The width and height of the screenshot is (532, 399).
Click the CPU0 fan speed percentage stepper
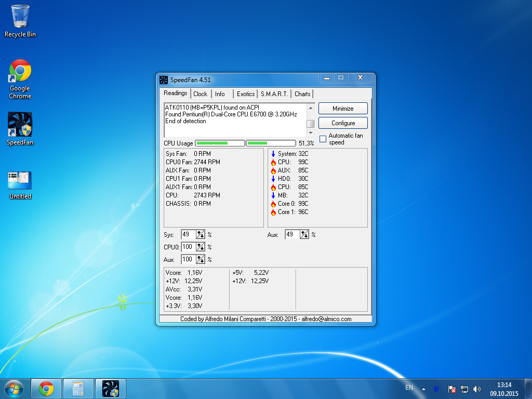pos(201,247)
